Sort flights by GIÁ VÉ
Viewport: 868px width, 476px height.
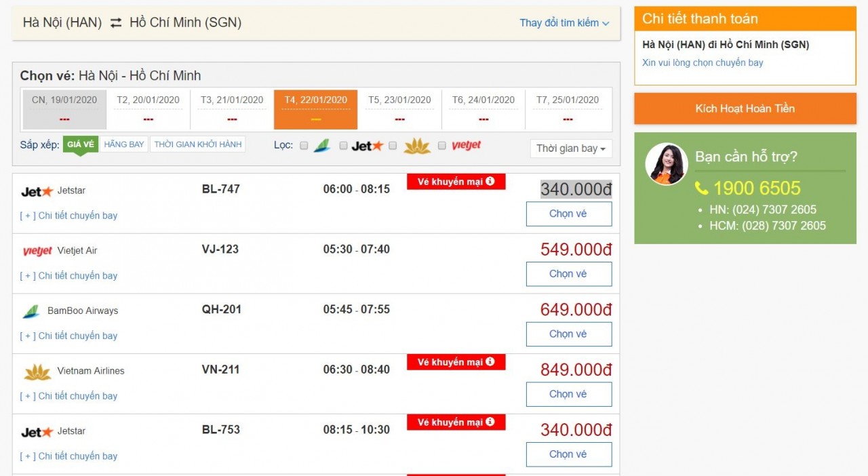coord(81,144)
